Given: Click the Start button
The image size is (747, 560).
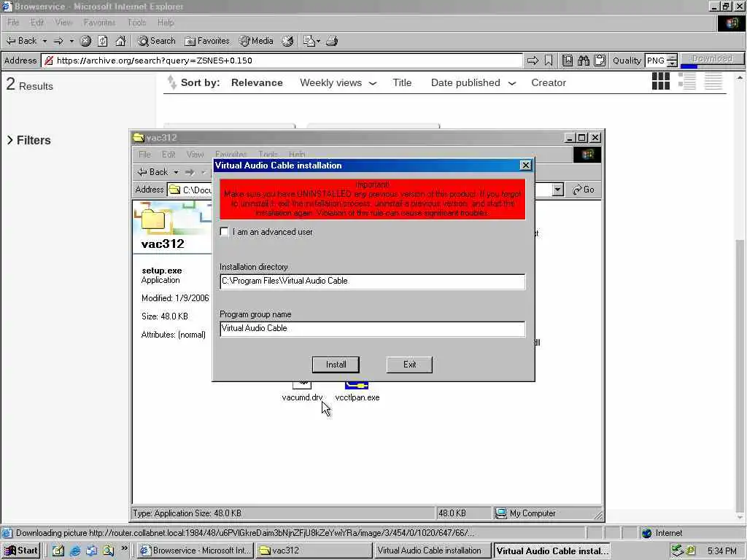Looking at the screenshot, I should (21, 551).
